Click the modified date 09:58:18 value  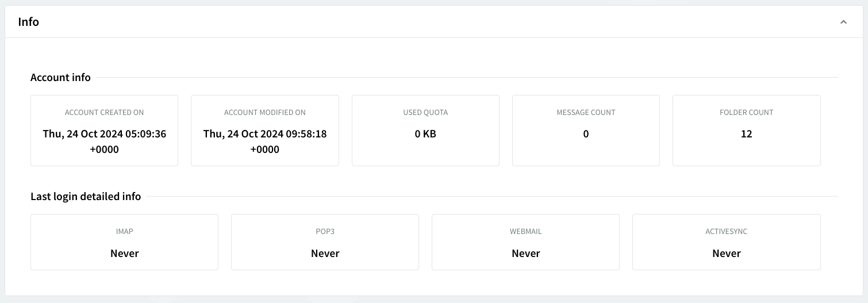[x=264, y=135]
